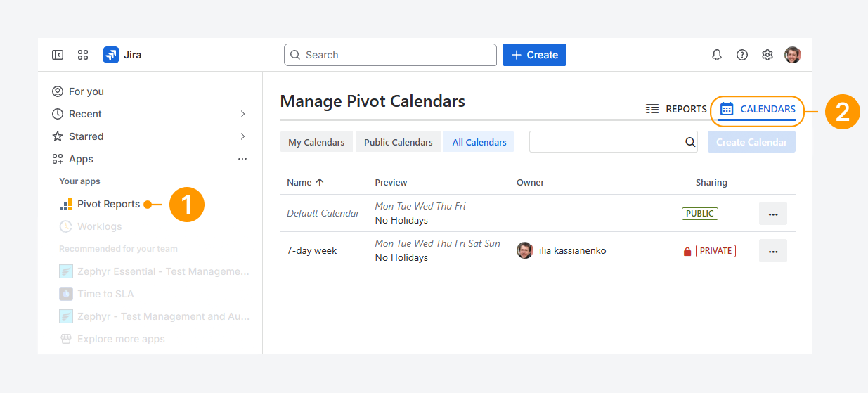Click the REPORTS list icon
The height and width of the screenshot is (393, 868).
pos(652,109)
